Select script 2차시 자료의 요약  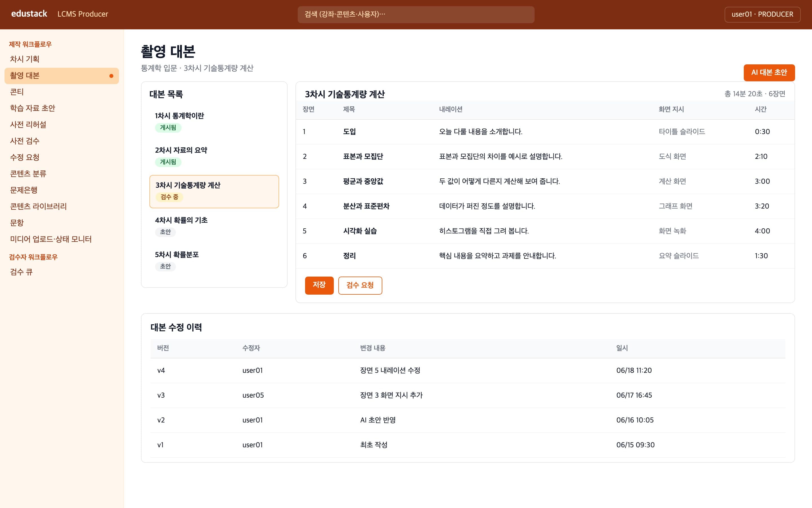[214, 156]
